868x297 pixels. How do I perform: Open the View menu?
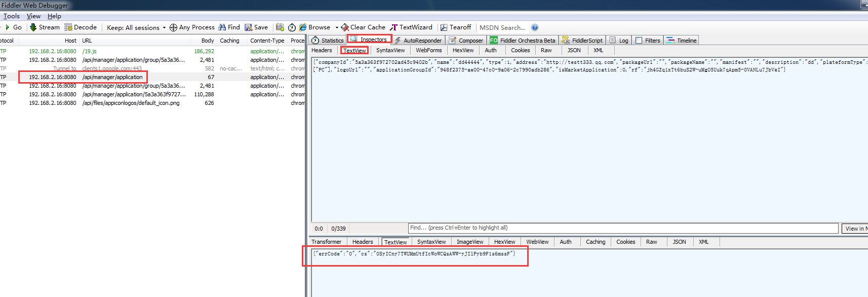pyautogui.click(x=33, y=16)
